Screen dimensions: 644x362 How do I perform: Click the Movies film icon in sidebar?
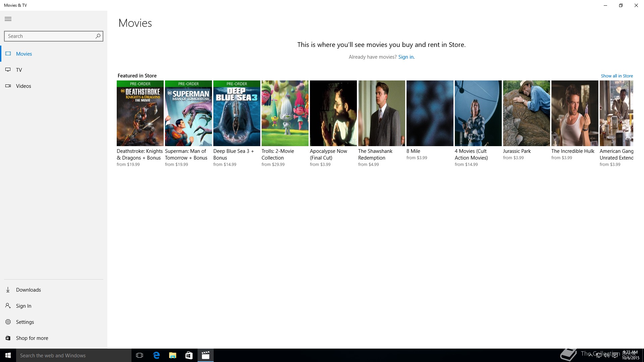tap(8, 54)
